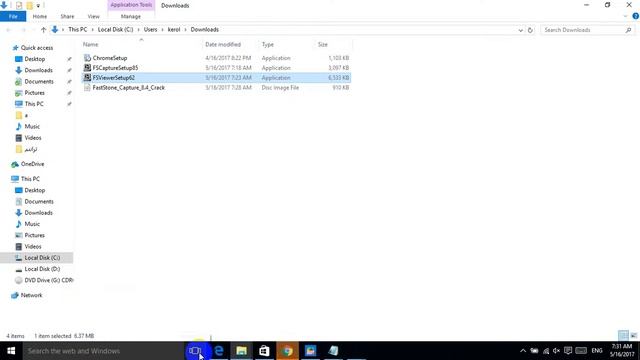Viewport: 640px width, 360px height.
Task: Click the volume speaker tray icon
Action: pos(556,351)
